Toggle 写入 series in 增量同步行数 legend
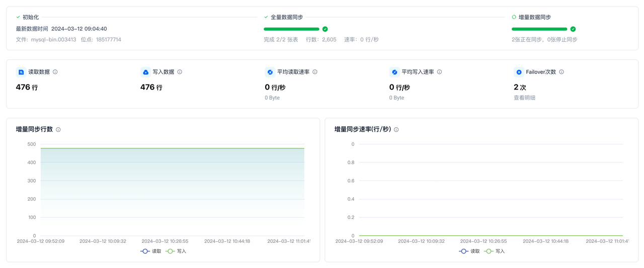 click(176, 251)
